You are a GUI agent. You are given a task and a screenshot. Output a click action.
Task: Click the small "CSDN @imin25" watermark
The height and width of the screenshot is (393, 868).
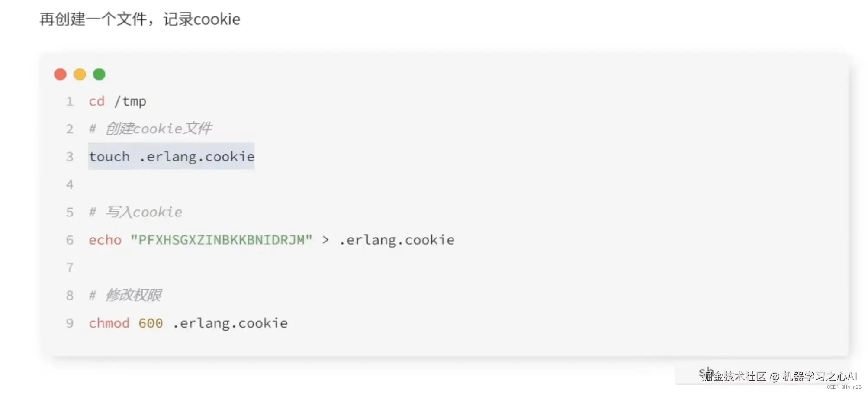[844, 387]
